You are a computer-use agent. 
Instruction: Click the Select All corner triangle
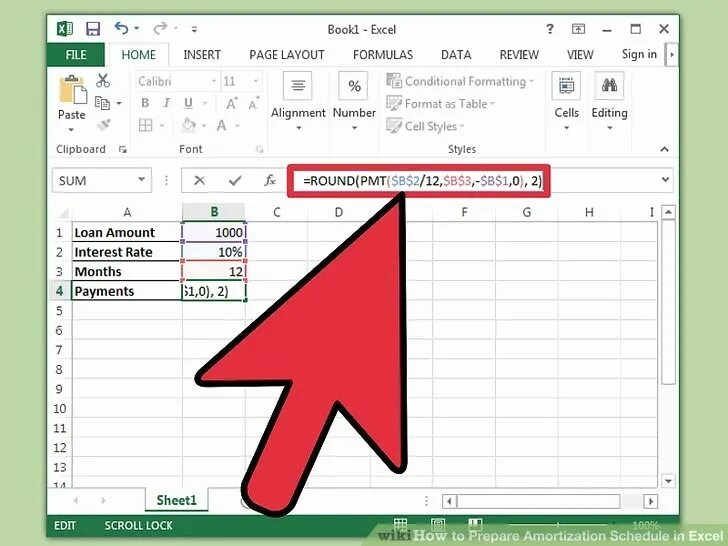click(63, 213)
